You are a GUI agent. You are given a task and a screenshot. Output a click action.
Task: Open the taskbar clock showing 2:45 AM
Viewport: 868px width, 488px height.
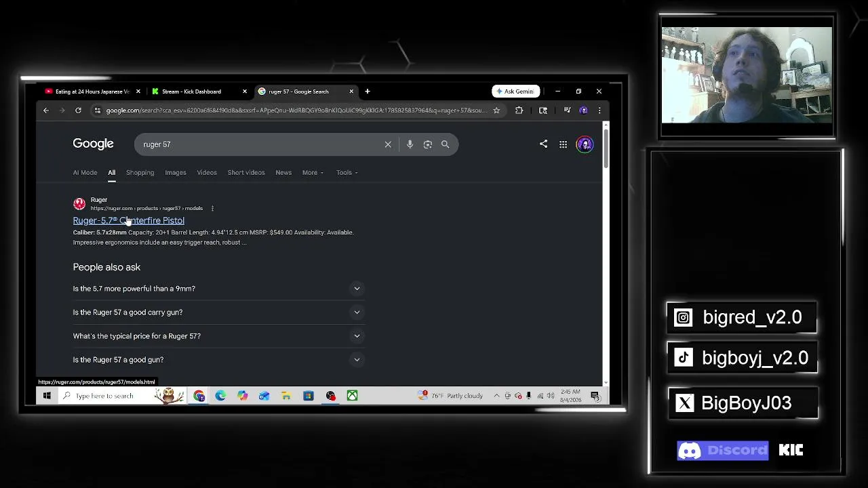point(571,396)
